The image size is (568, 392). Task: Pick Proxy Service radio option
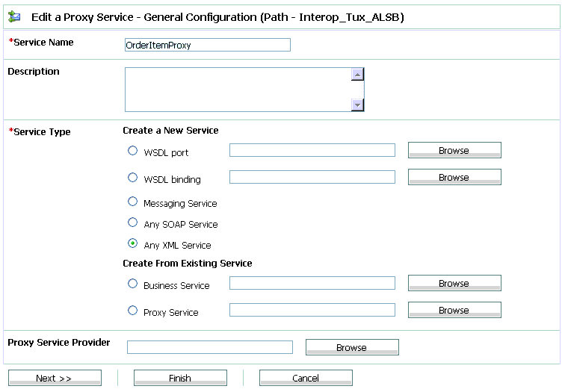[132, 310]
